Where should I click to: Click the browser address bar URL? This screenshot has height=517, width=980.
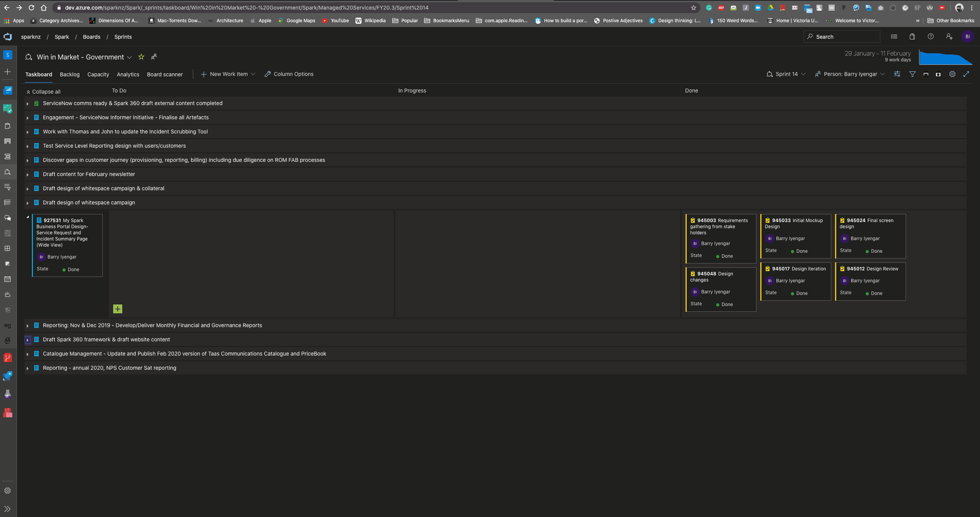coord(247,8)
